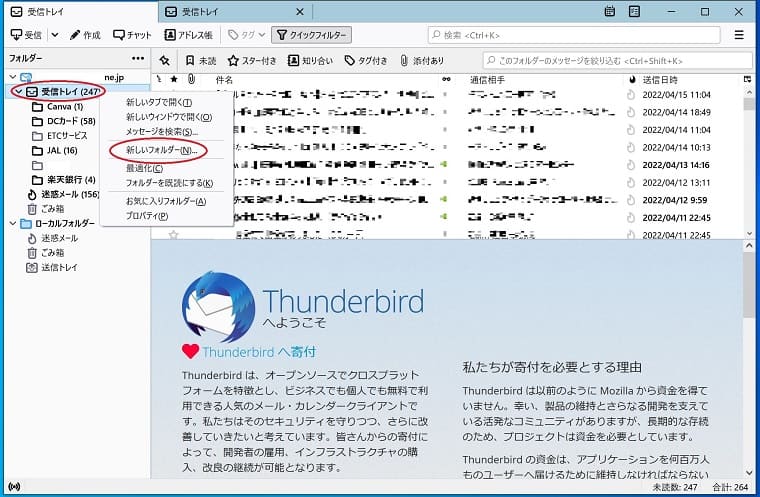Toggle the スター付き starred filter
This screenshot has width=760, height=497.
252,61
